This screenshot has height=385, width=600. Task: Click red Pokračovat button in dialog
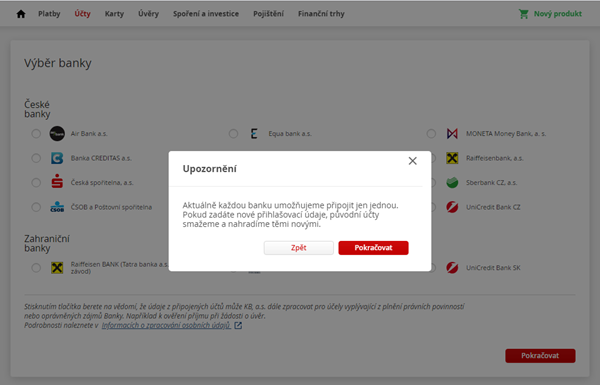373,248
